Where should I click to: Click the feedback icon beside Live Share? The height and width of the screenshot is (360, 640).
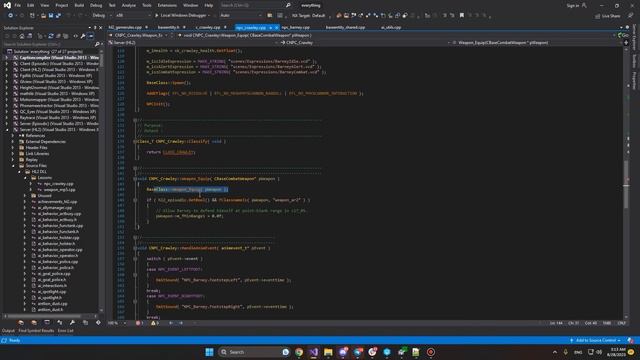[x=630, y=16]
